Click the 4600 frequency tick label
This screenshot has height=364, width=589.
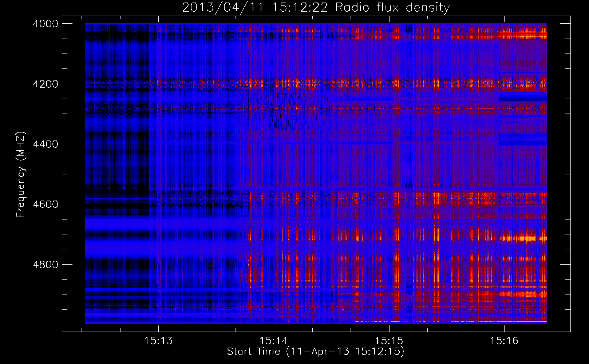(x=46, y=204)
